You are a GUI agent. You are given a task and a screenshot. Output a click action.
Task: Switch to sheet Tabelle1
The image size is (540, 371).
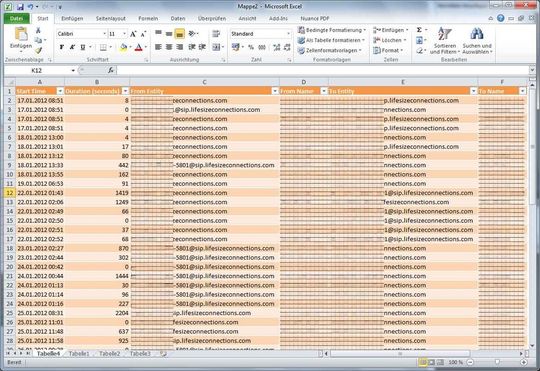(79, 354)
